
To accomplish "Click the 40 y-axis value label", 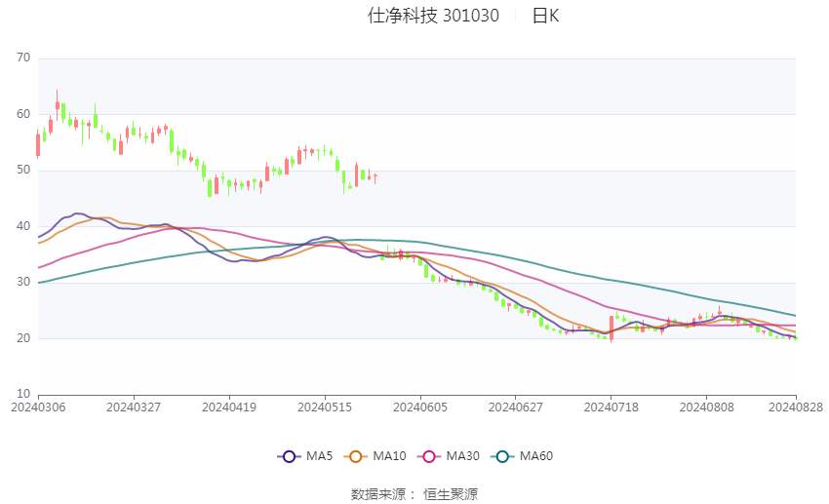I will pos(23,225).
